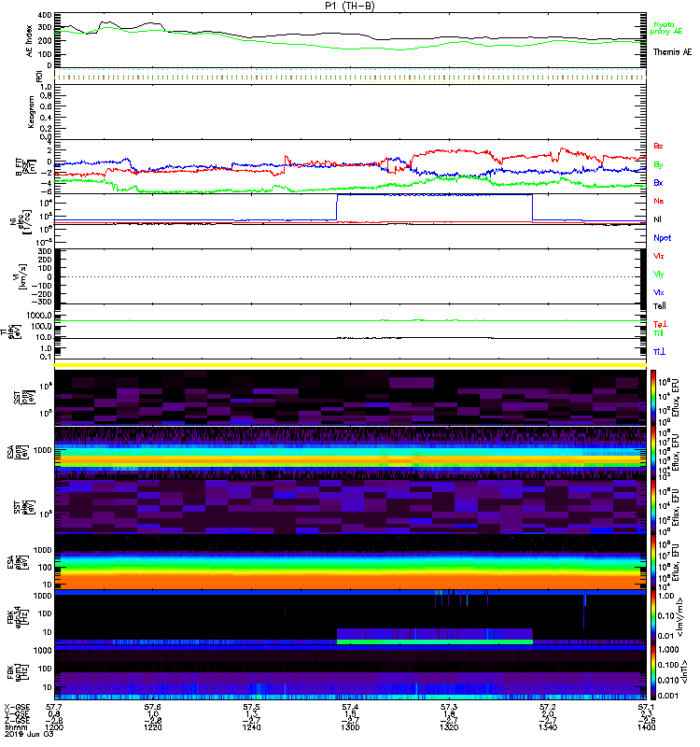Click the plot title 'P1 (TH-B)'
This screenshot has width=700, height=747.
click(x=350, y=6)
